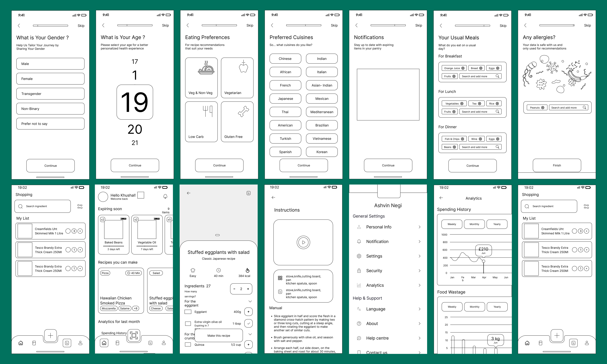Tap the back arrow on the Analytics screen
Viewport: 607px width, 364px height.
[441, 198]
